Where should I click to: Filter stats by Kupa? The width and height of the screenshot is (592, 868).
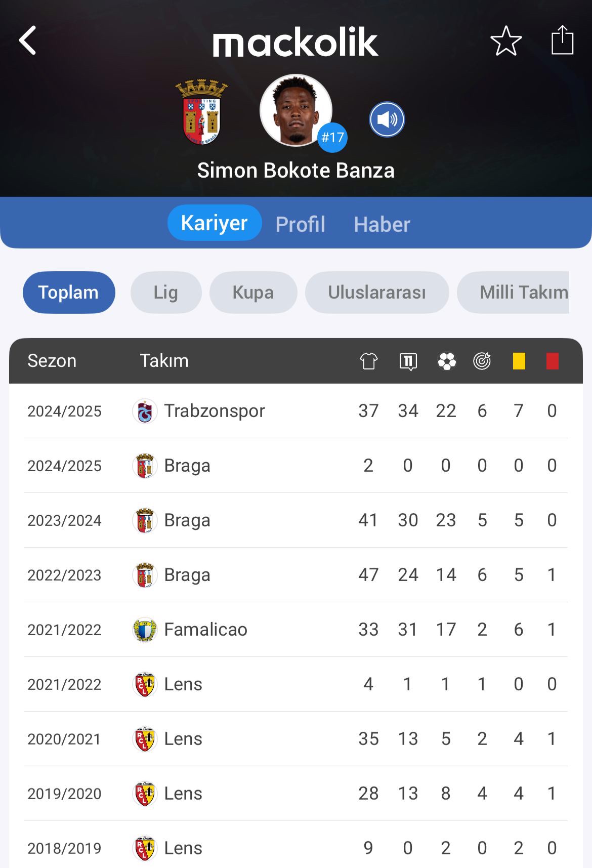[253, 292]
